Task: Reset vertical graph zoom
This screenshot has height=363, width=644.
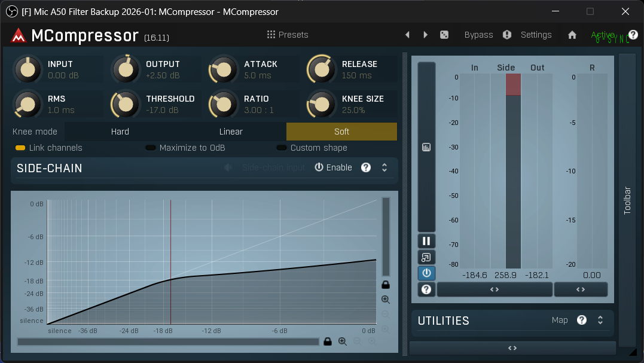Action: 386,330
